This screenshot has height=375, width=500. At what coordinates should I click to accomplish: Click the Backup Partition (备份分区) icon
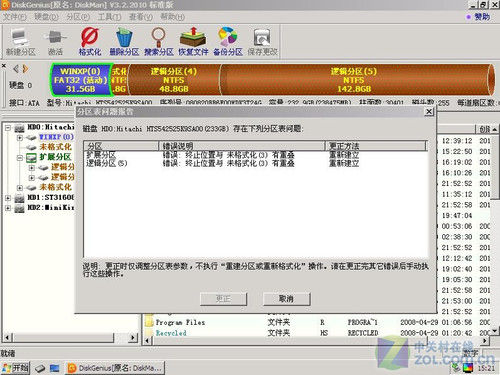pyautogui.click(x=228, y=42)
